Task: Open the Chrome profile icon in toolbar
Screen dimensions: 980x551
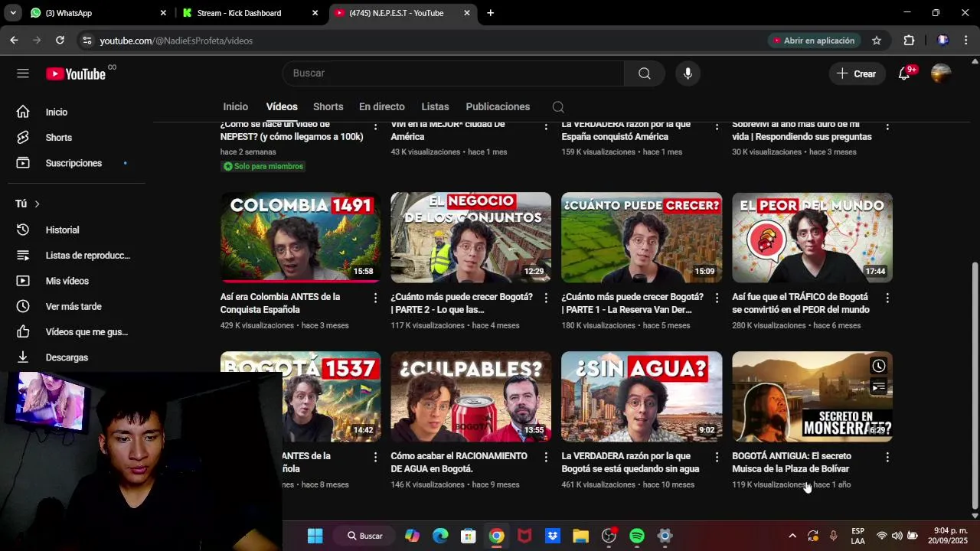Action: (943, 41)
